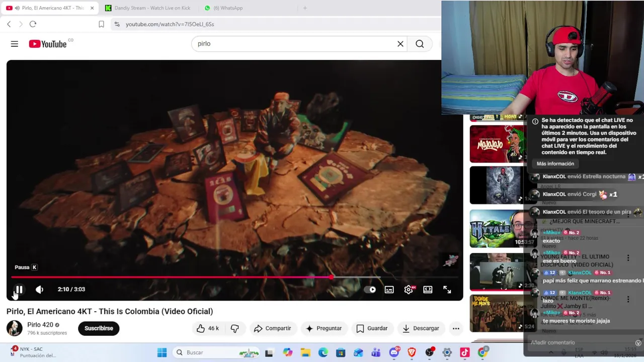Click the search magnifier button
644x362 pixels.
420,44
